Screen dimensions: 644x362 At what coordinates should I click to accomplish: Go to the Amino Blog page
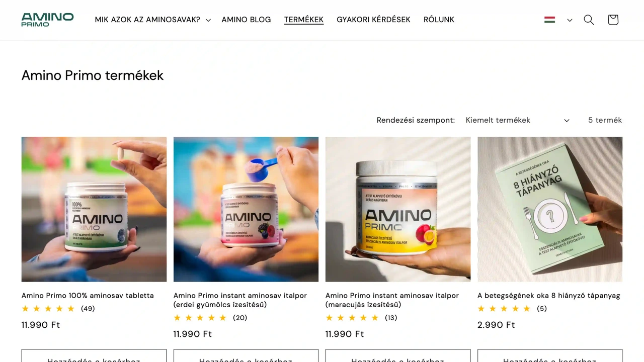[246, 20]
